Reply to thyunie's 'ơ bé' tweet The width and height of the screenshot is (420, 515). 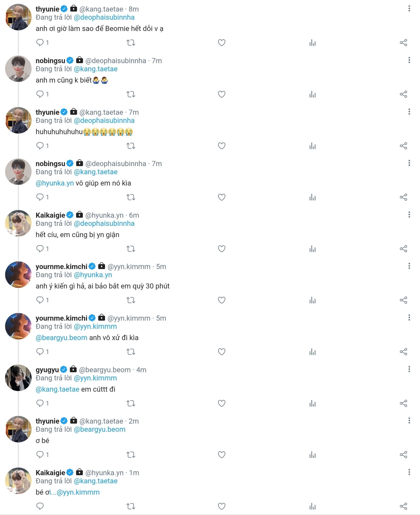40,455
